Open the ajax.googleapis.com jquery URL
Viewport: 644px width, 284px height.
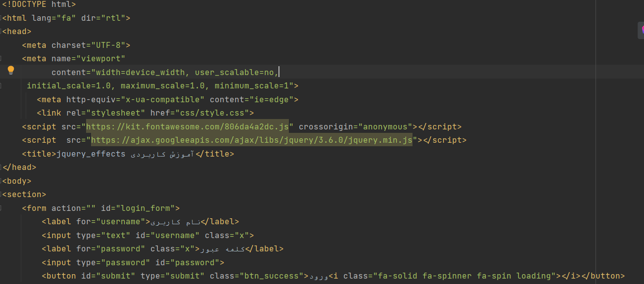click(x=252, y=140)
